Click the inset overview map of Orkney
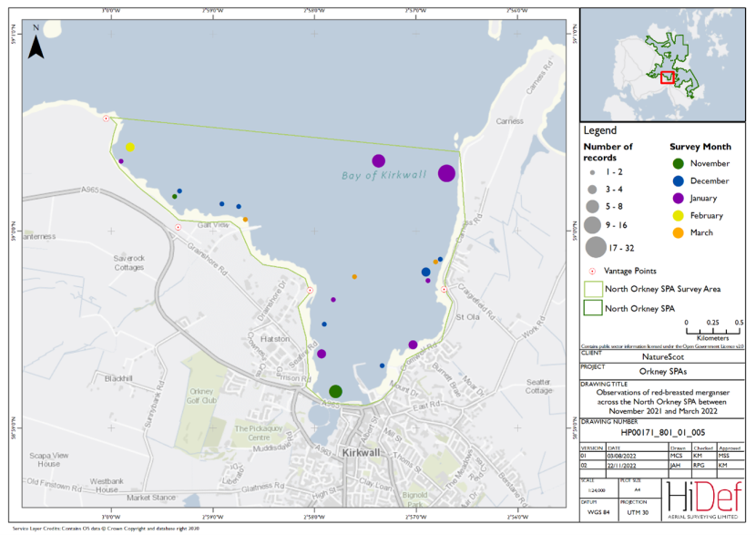 [662, 64]
